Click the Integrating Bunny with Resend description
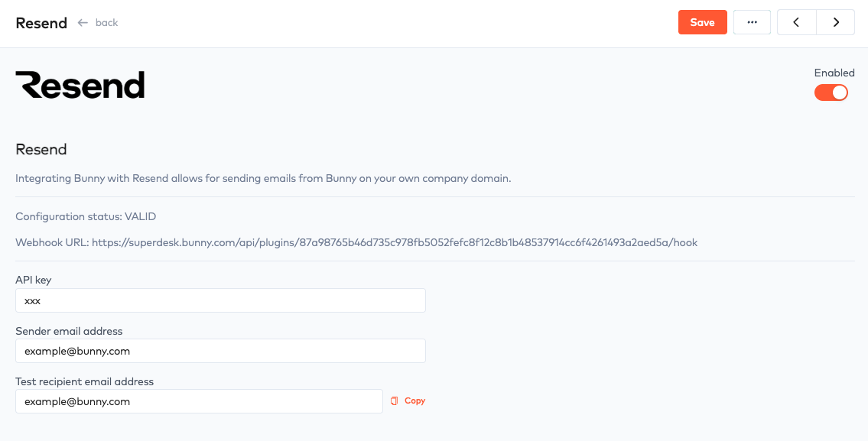Screen dimensions: 868x441 (263, 179)
